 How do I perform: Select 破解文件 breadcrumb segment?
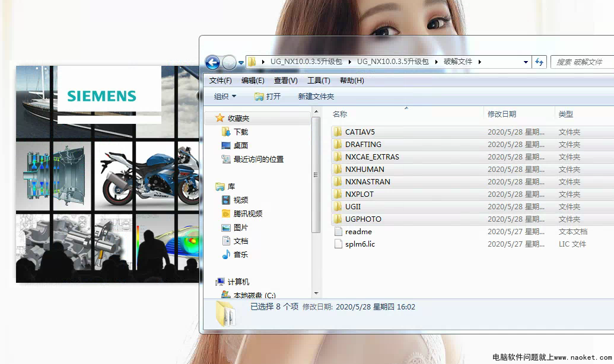pos(458,62)
